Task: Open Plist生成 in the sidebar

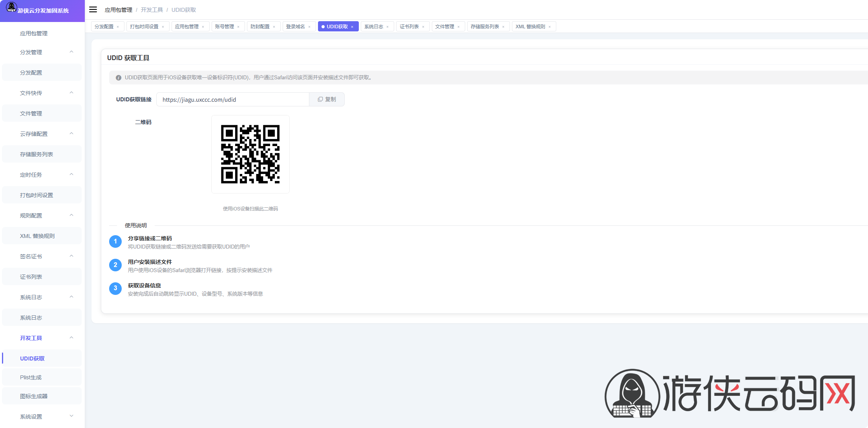Action: (x=31, y=377)
